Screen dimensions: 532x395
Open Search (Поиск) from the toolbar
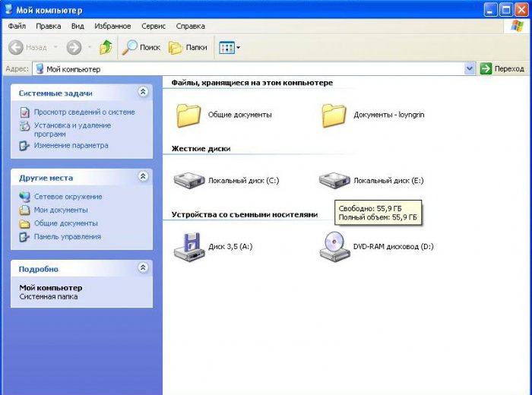141,47
